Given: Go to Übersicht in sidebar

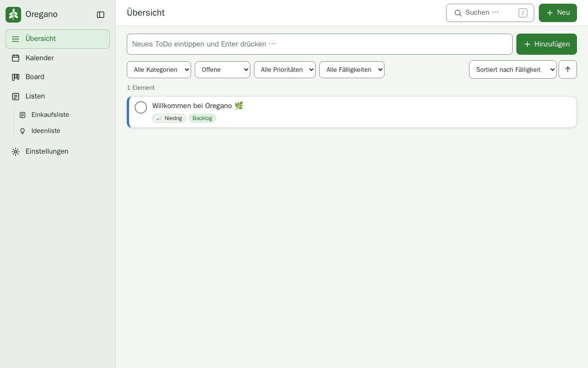Looking at the screenshot, I should tap(57, 39).
